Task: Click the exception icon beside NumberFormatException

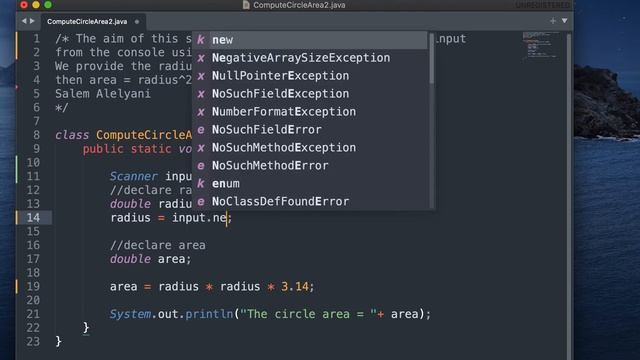Action: click(x=201, y=112)
